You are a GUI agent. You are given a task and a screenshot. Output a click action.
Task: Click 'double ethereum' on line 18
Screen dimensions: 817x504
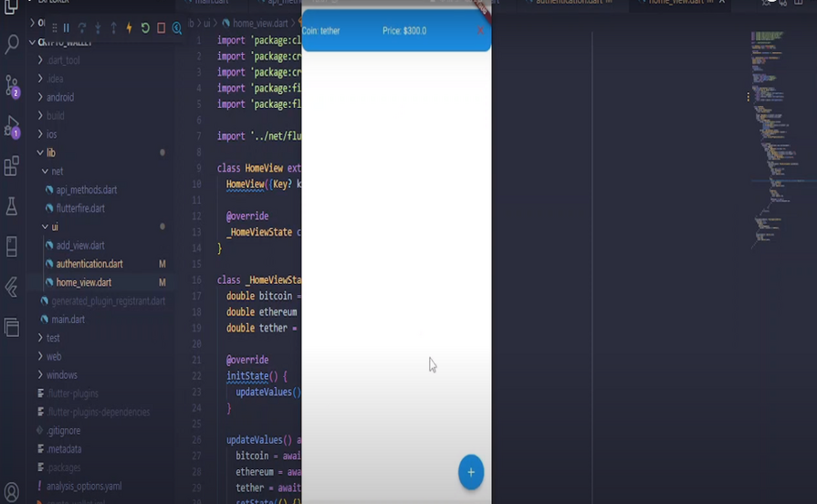(262, 312)
